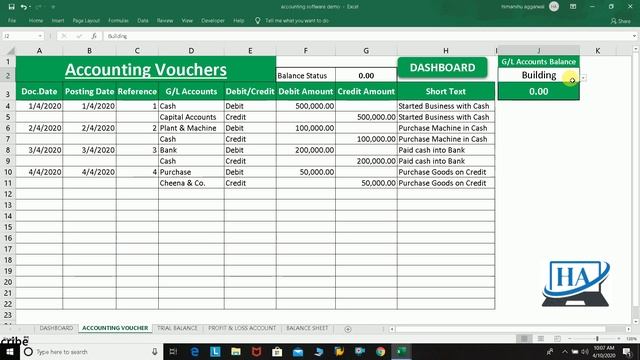This screenshot has width=640, height=360.
Task: Open the File menu
Action: 12,20
